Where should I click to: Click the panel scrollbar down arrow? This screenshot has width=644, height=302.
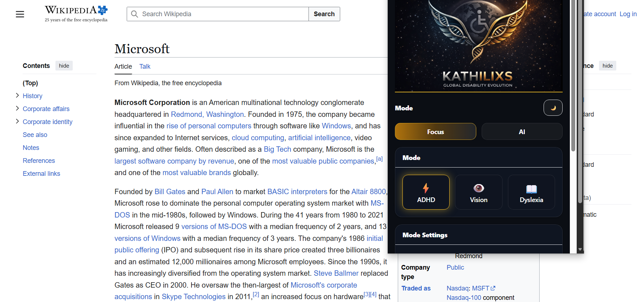pyautogui.click(x=580, y=249)
